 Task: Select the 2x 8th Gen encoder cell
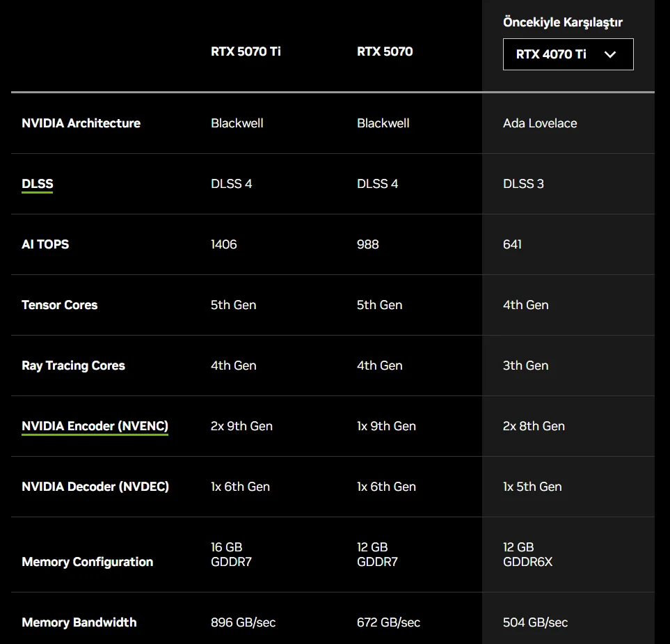click(x=534, y=426)
